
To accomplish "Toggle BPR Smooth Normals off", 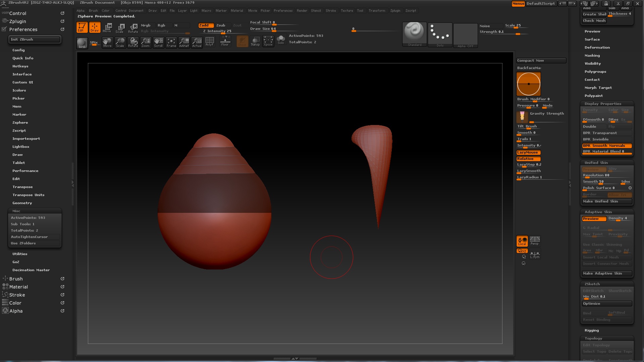I will (x=607, y=146).
